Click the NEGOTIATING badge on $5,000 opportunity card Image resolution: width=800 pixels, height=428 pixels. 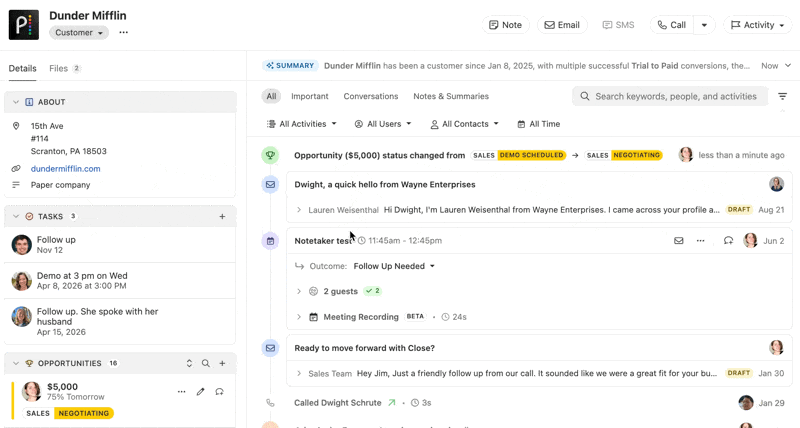84,413
